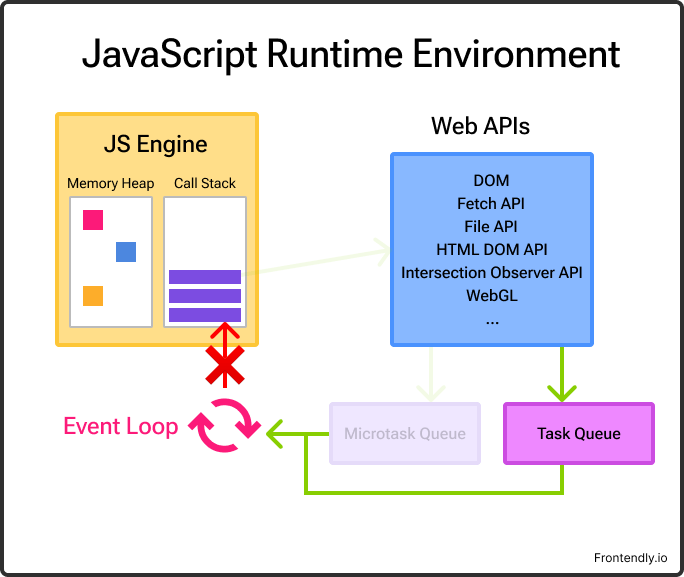Click WebGL in the Web APIs box

(491, 296)
